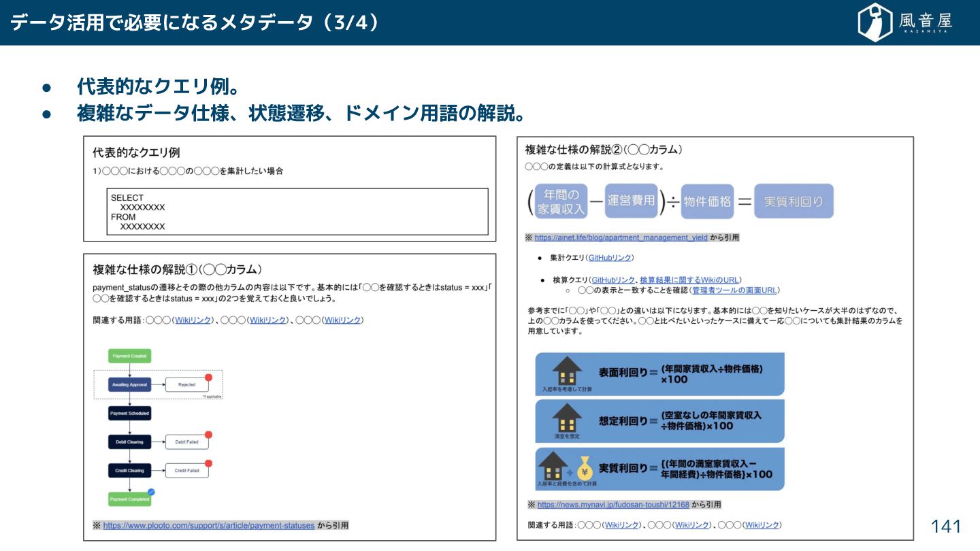Screen dimensions: 980x551
Task: Click the caption 入居率を考慮して計算
Action: click(567, 390)
